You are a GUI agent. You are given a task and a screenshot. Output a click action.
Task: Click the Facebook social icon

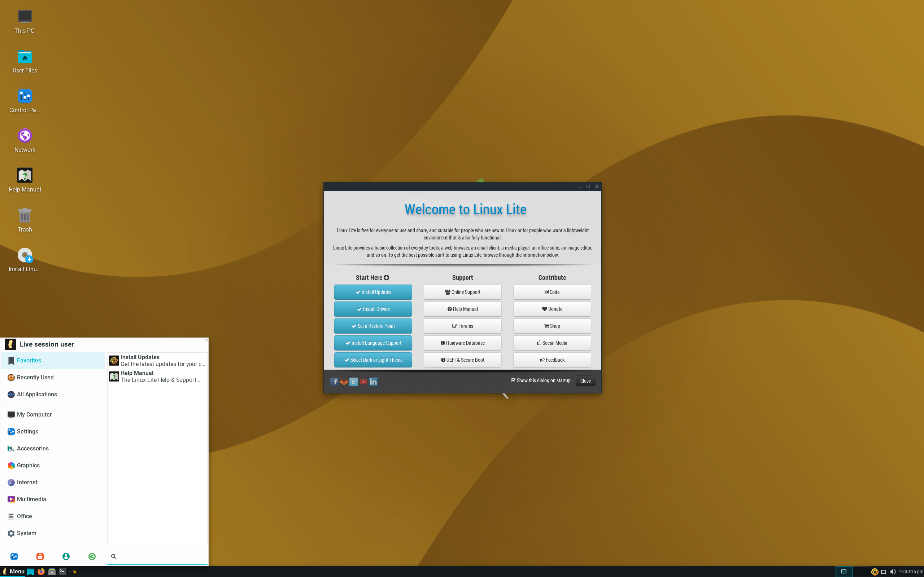click(x=335, y=382)
